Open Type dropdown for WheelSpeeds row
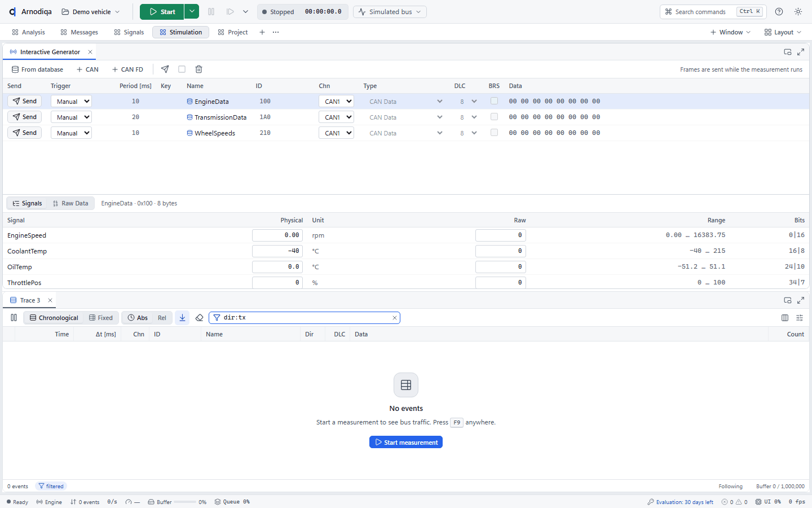This screenshot has height=508, width=812. (x=406, y=133)
